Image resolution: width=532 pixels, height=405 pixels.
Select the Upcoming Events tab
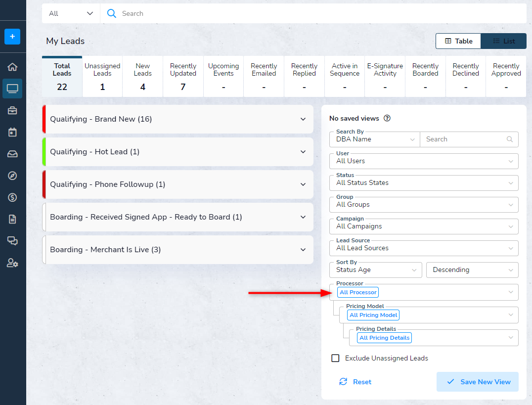[223, 77]
